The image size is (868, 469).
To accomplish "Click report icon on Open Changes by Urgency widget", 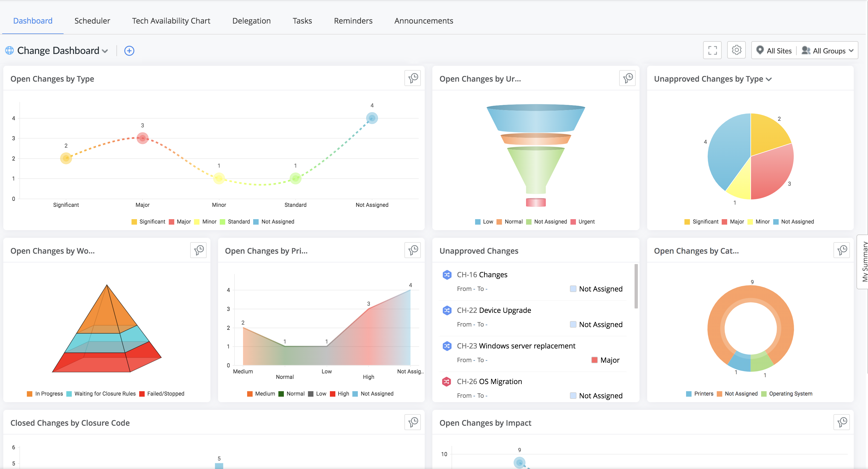I will tap(627, 78).
